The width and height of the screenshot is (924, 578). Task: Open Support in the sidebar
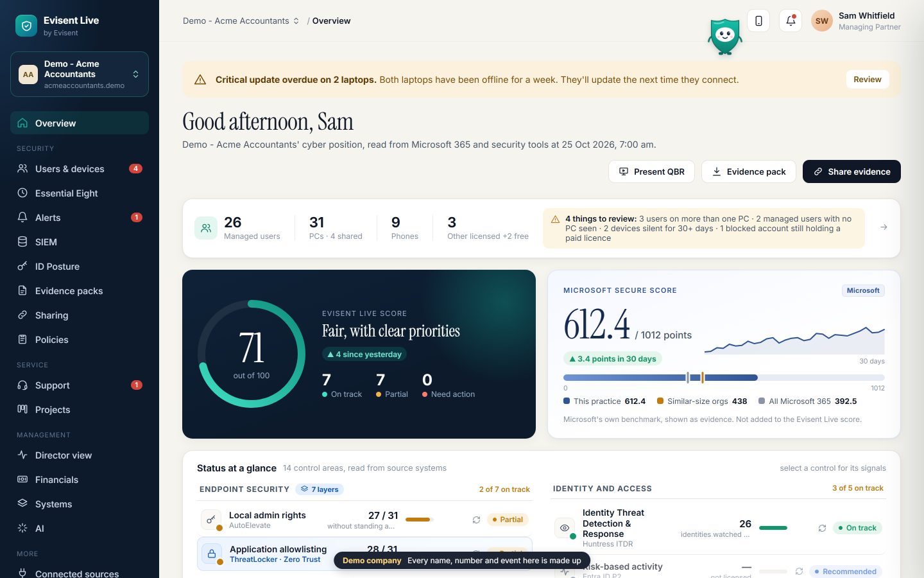click(x=80, y=385)
